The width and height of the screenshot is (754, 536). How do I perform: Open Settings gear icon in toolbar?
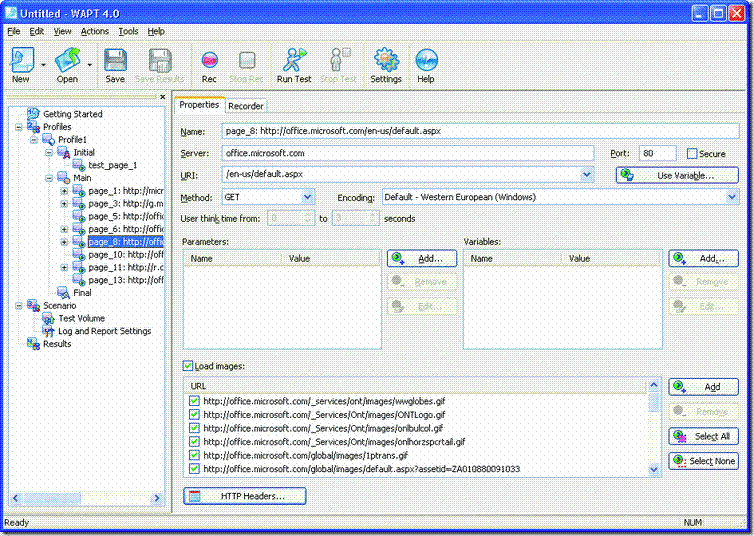386,60
